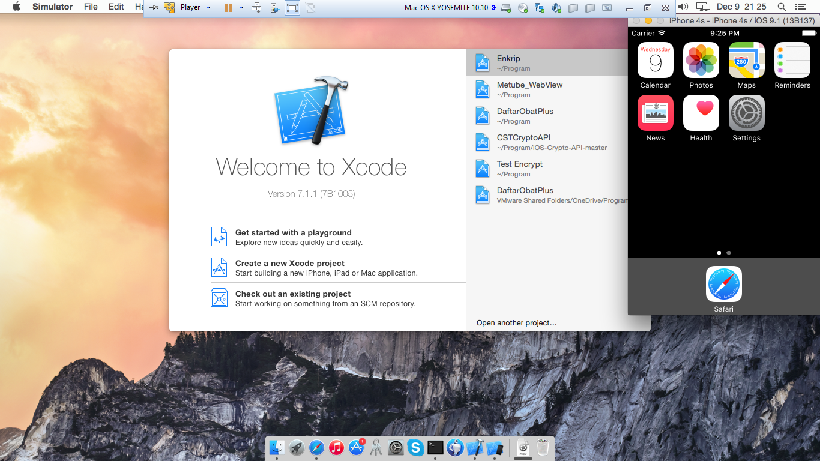Click the SCM checkout icon in welcome window
820x462 pixels.
point(219,298)
